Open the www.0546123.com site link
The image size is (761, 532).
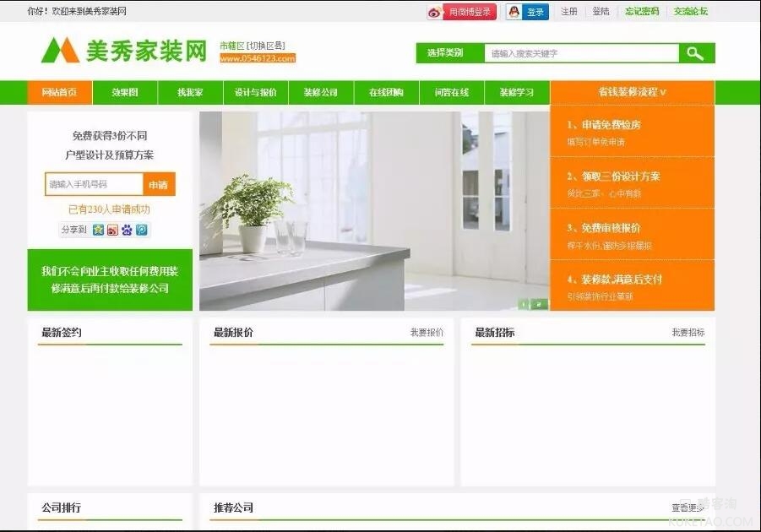pyautogui.click(x=258, y=58)
